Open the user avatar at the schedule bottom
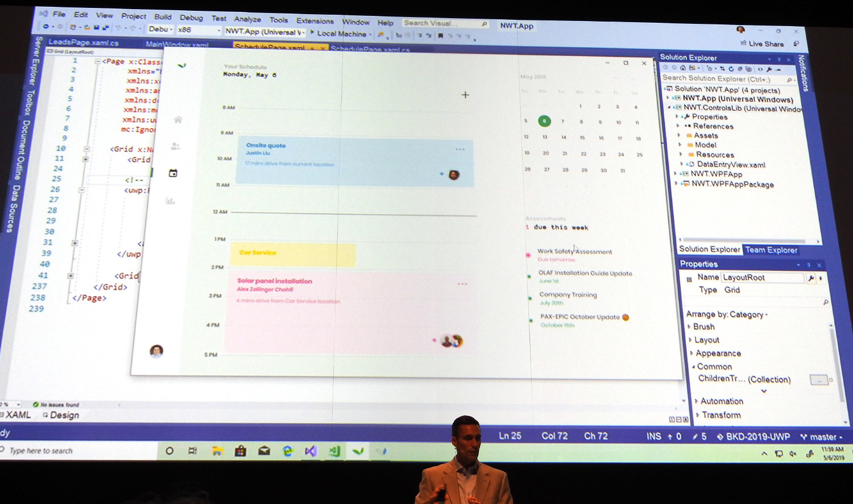Screen dimensions: 853x504 pos(156,351)
